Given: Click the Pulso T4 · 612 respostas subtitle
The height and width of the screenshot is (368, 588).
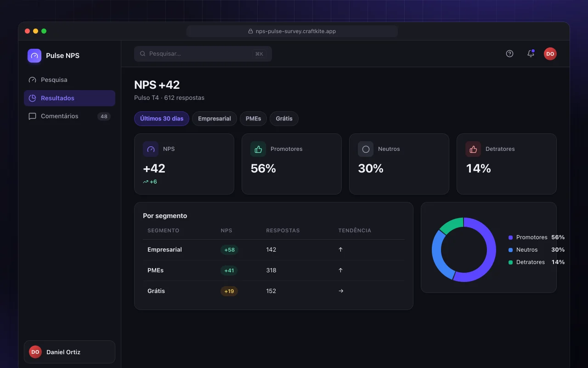Looking at the screenshot, I should point(169,98).
